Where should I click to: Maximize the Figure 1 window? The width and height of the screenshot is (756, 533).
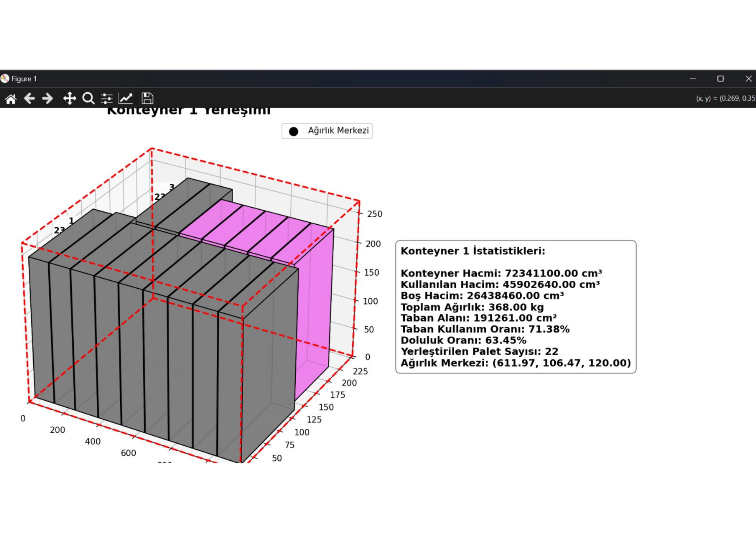[x=720, y=79]
